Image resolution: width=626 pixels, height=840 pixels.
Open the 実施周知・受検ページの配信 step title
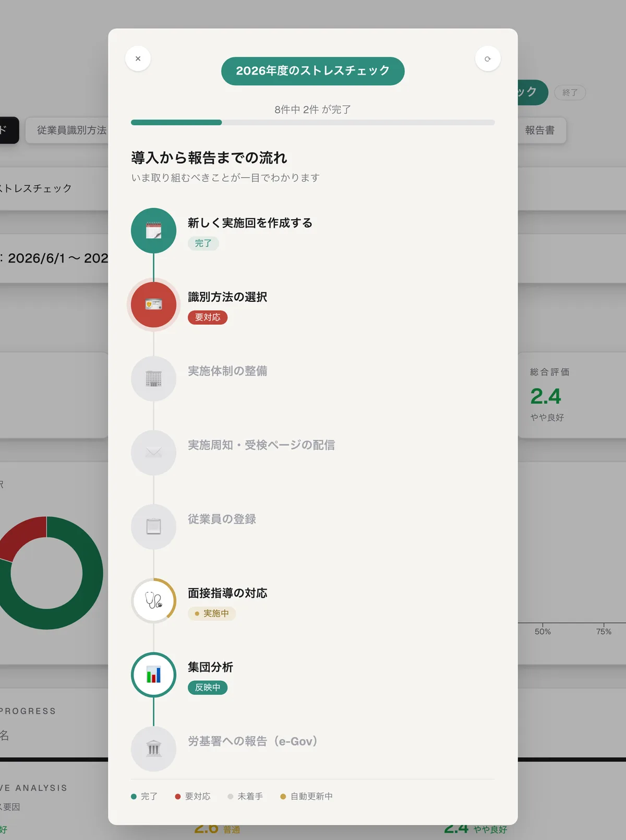(261, 445)
